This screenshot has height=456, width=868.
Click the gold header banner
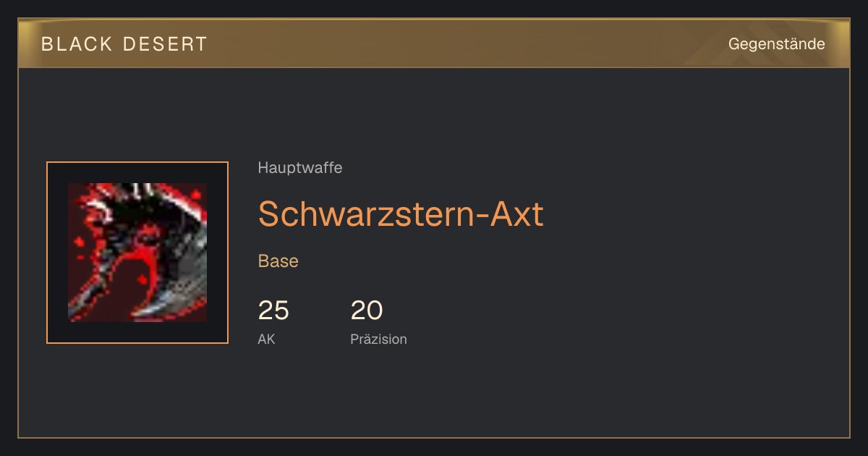pyautogui.click(x=434, y=43)
